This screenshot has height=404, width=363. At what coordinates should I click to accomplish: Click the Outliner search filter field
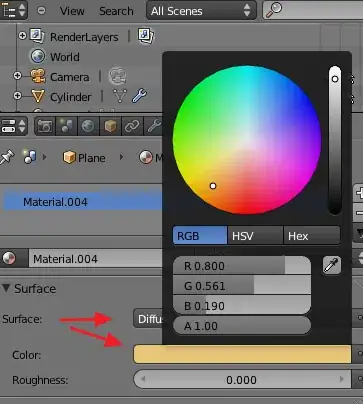[313, 11]
